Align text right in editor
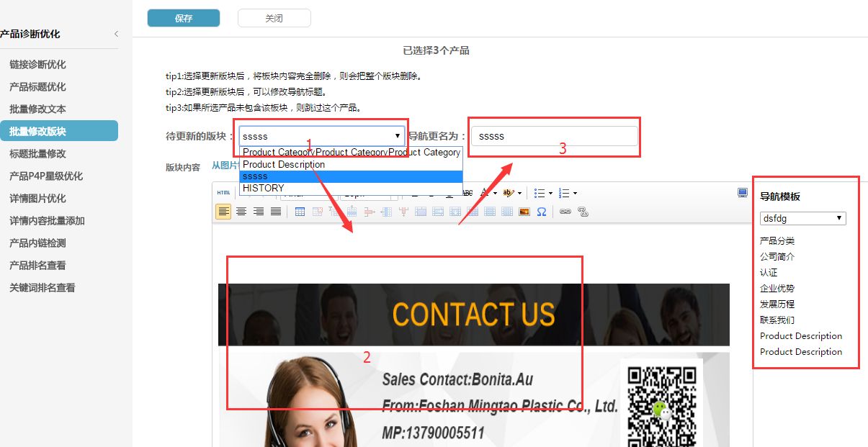Image resolution: width=868 pixels, height=447 pixels. [259, 212]
